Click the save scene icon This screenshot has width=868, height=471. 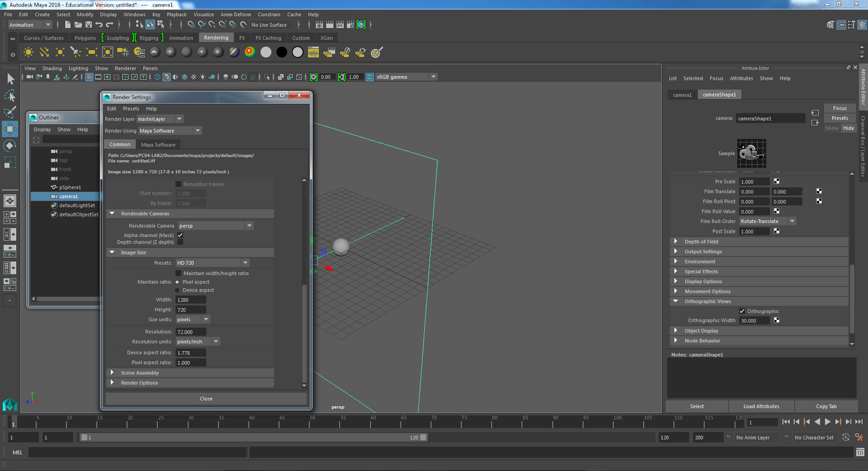click(x=88, y=25)
